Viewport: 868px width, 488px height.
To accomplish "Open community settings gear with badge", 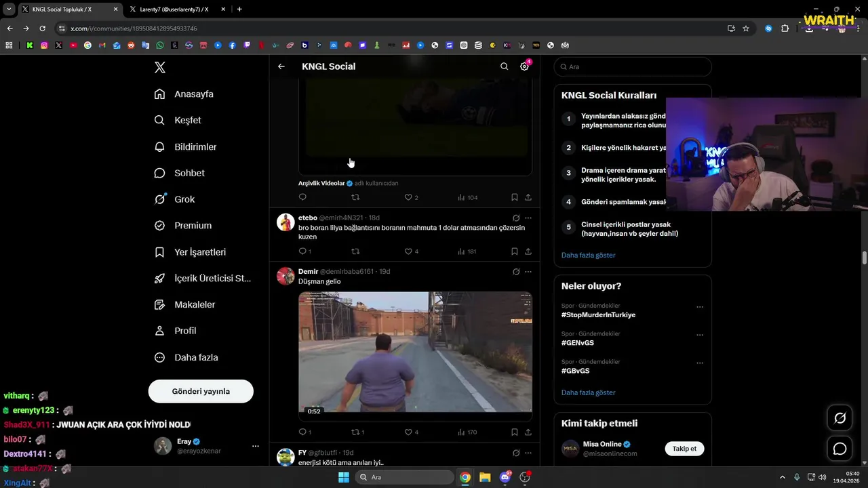I will click(524, 66).
